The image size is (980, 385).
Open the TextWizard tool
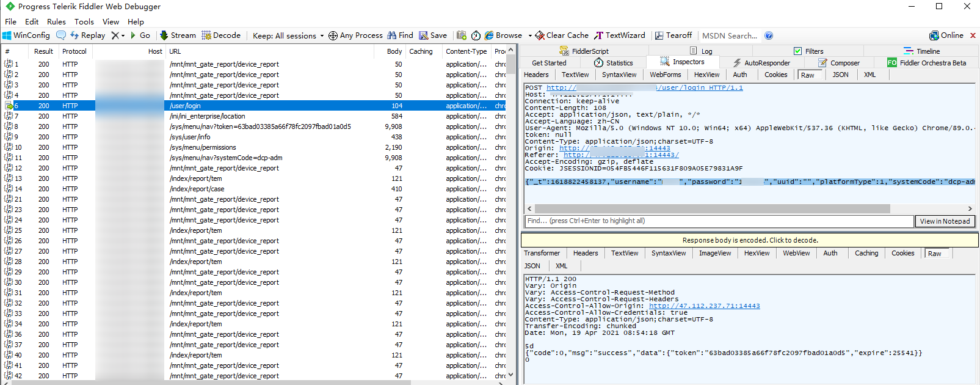click(619, 35)
